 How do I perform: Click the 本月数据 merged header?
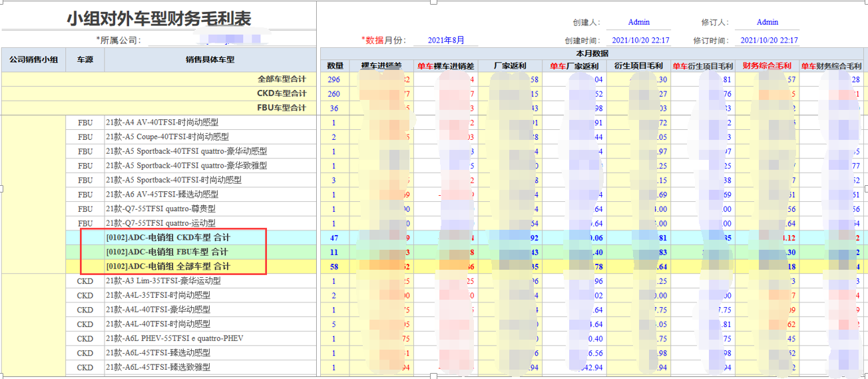click(x=592, y=53)
